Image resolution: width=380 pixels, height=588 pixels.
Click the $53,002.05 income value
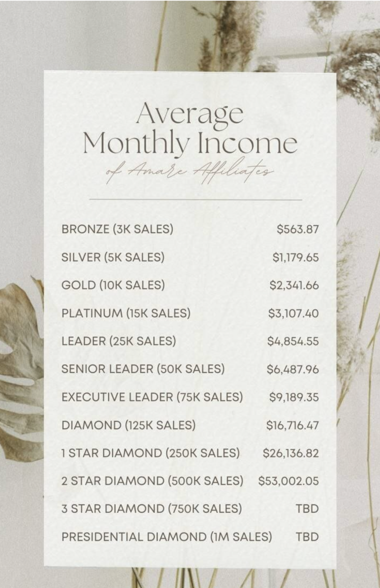[x=289, y=481]
